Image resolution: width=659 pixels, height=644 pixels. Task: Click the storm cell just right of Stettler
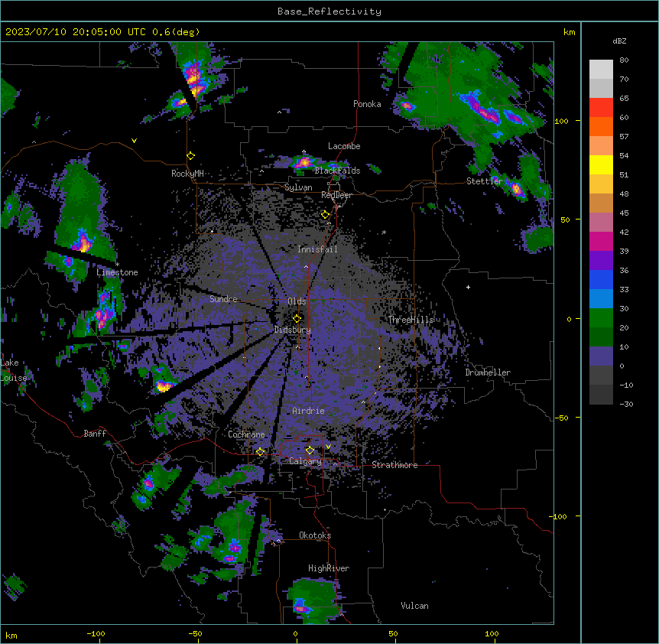(516, 188)
